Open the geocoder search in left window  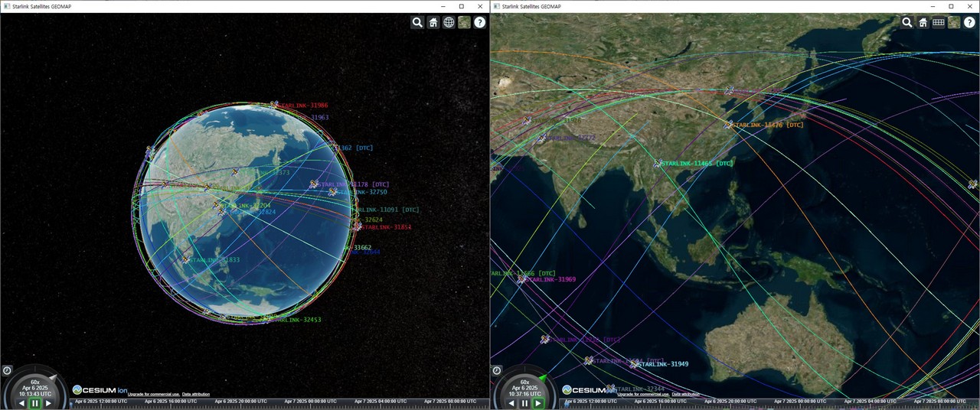pyautogui.click(x=417, y=22)
